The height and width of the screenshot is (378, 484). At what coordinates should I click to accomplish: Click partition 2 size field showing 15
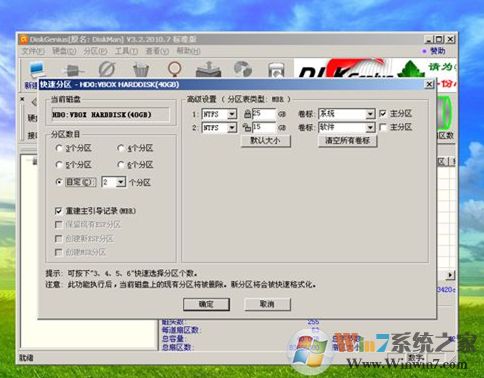point(264,128)
